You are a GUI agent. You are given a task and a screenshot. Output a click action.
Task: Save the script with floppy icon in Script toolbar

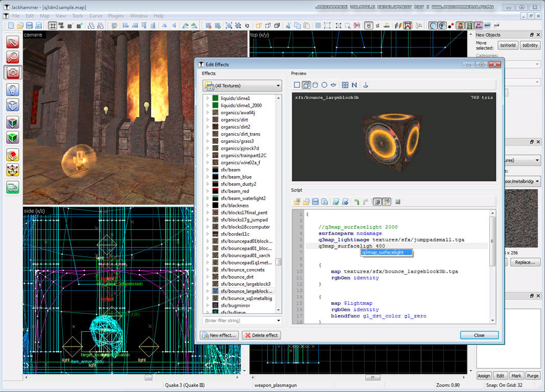315,202
